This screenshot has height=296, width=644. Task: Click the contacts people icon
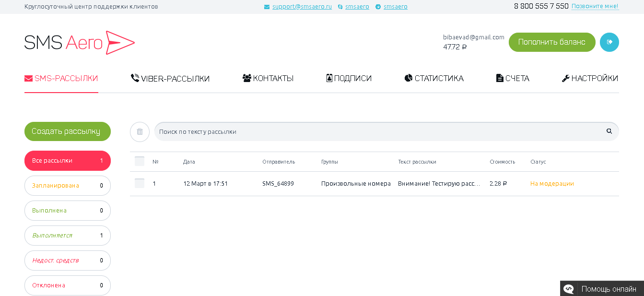pos(246,76)
